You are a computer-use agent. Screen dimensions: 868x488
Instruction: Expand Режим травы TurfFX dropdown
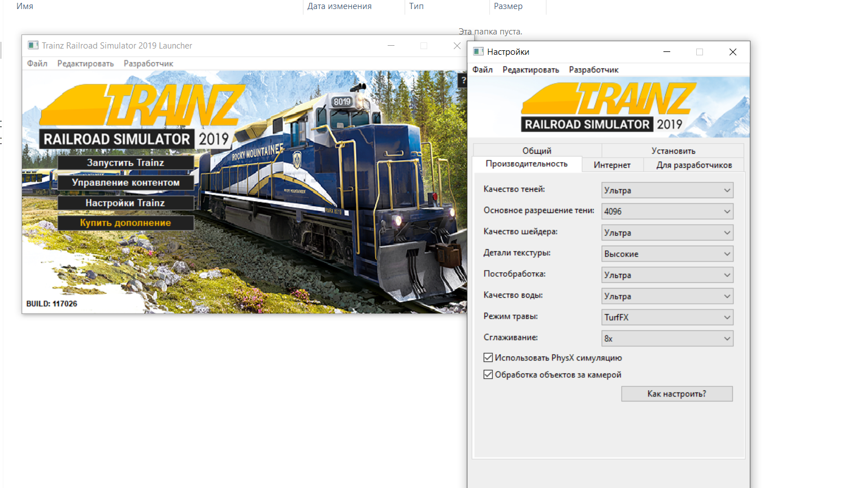(x=667, y=317)
